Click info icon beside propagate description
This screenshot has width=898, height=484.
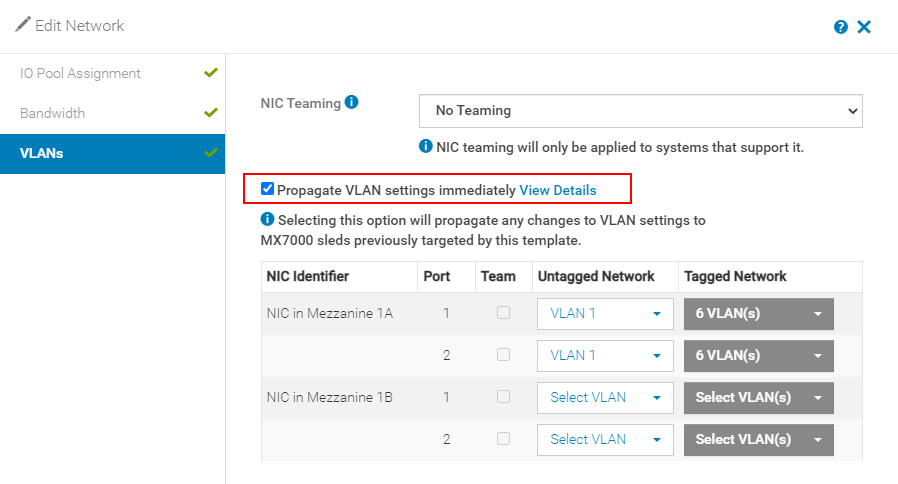point(267,219)
